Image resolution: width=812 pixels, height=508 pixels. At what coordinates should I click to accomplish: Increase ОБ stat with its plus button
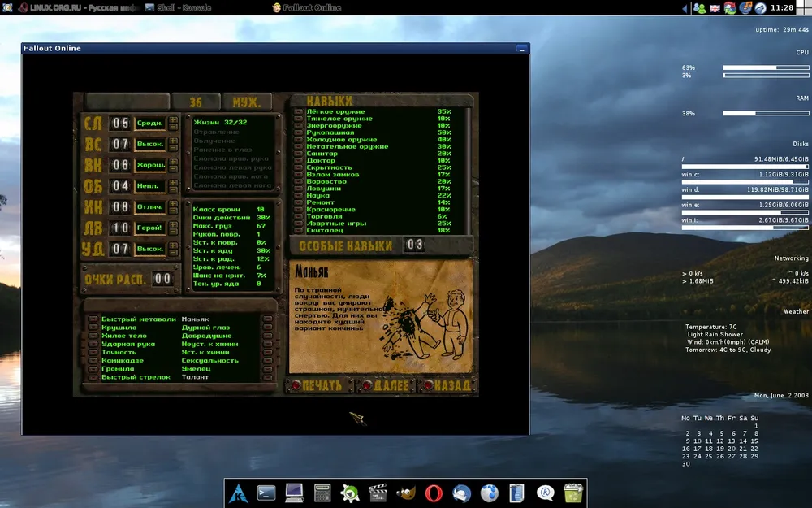point(173,182)
